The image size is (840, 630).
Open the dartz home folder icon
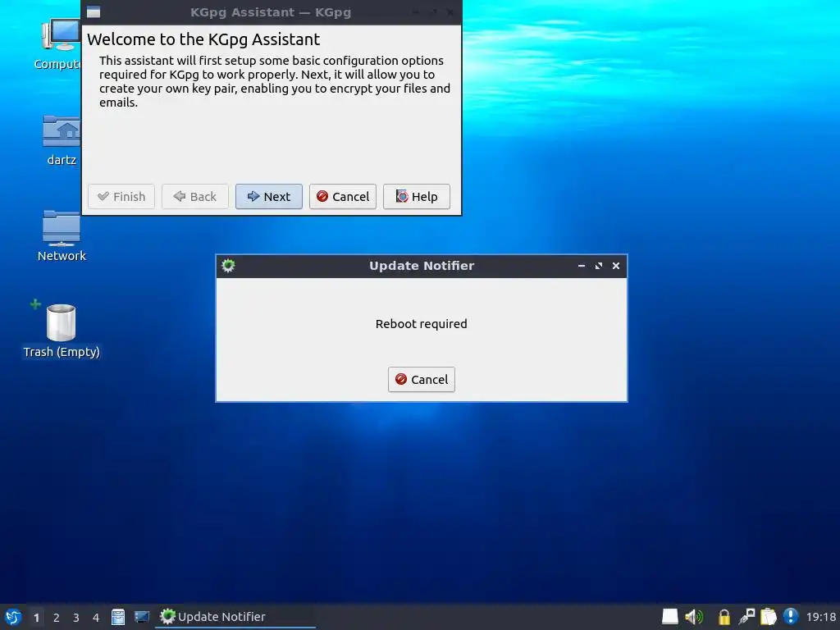click(x=61, y=141)
